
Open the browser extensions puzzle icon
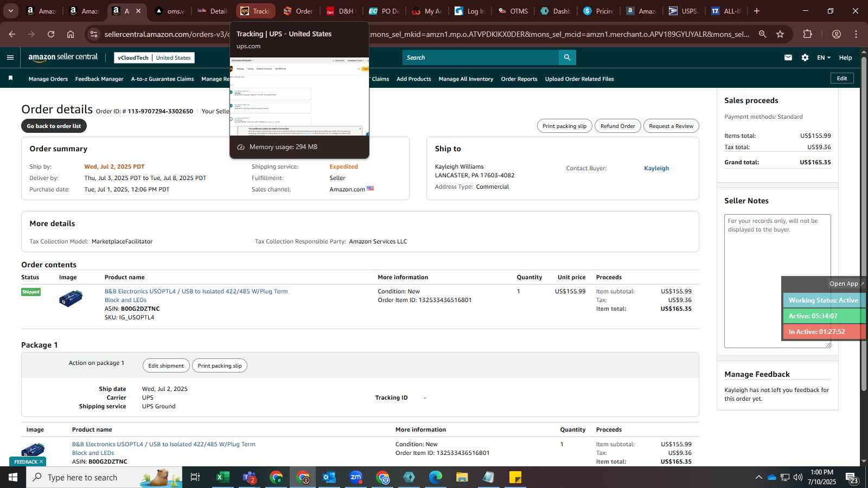coord(808,34)
